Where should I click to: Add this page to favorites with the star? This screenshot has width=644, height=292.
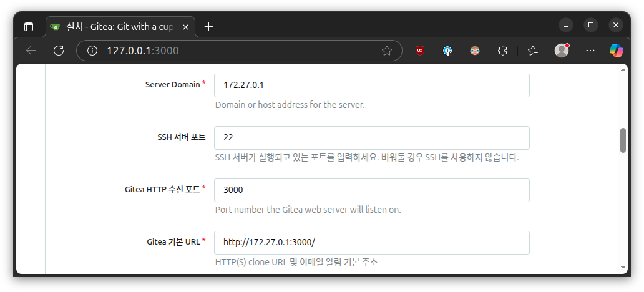[386, 51]
